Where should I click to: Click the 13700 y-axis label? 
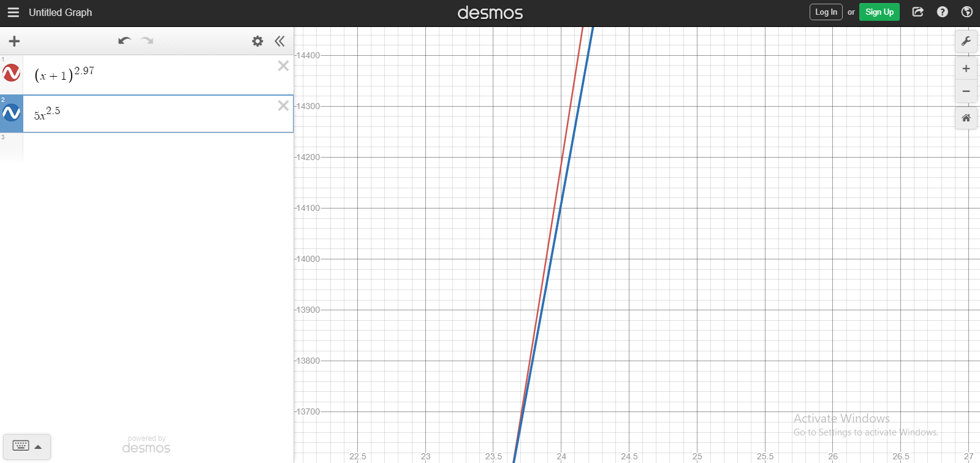point(308,411)
